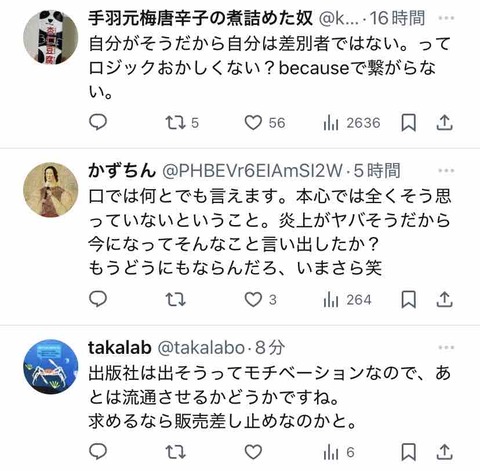Like かずちん's tweet with 3 likes
The width and height of the screenshot is (480, 471).
tap(261, 299)
